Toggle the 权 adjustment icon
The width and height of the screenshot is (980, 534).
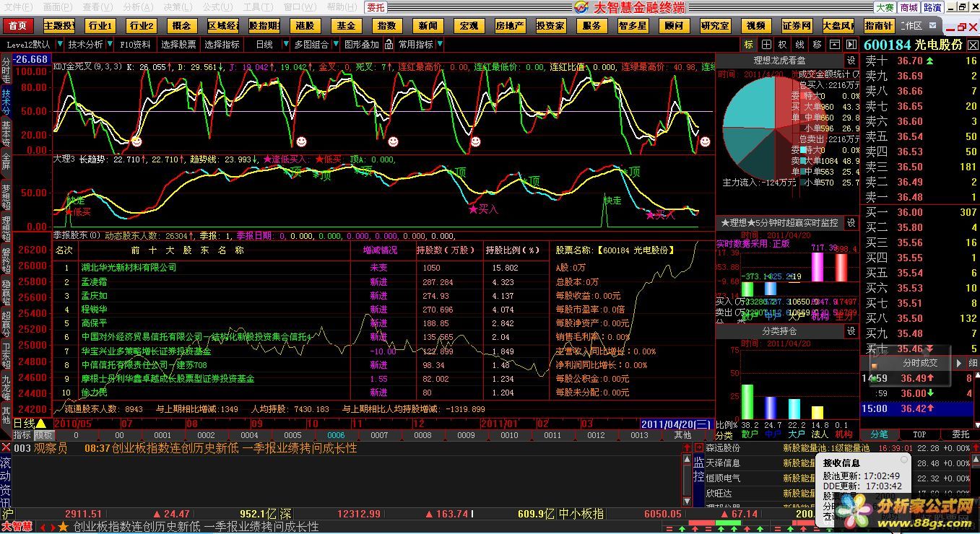[782, 44]
